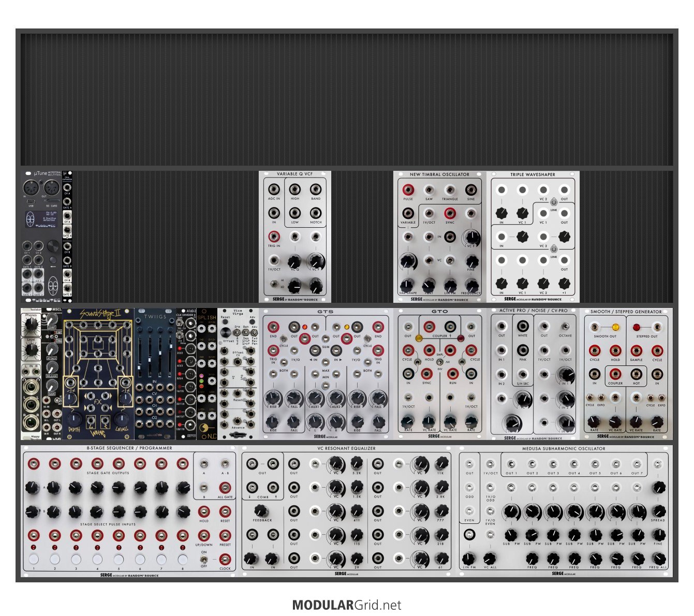Adjust the 11K band knob

pyautogui.click(x=441, y=463)
